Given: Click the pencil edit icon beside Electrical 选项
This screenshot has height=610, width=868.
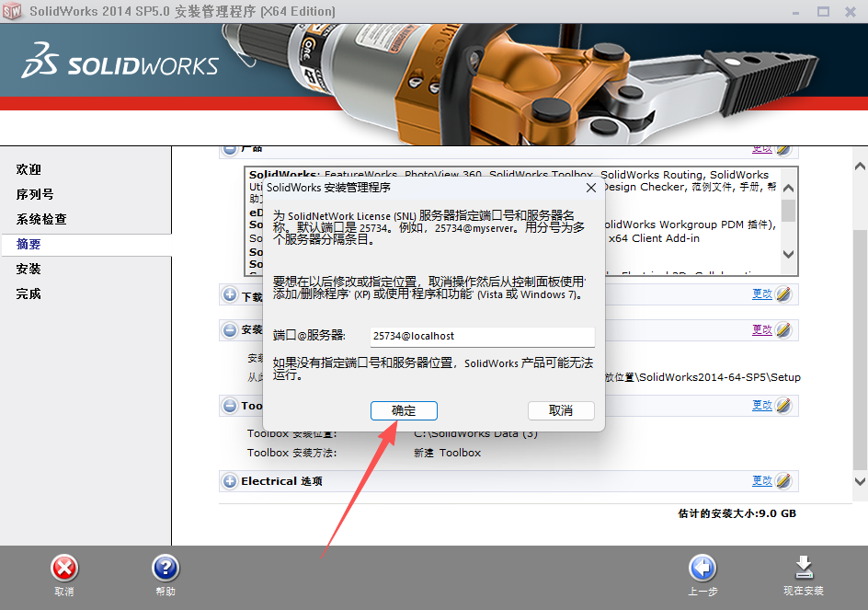Looking at the screenshot, I should 782,480.
